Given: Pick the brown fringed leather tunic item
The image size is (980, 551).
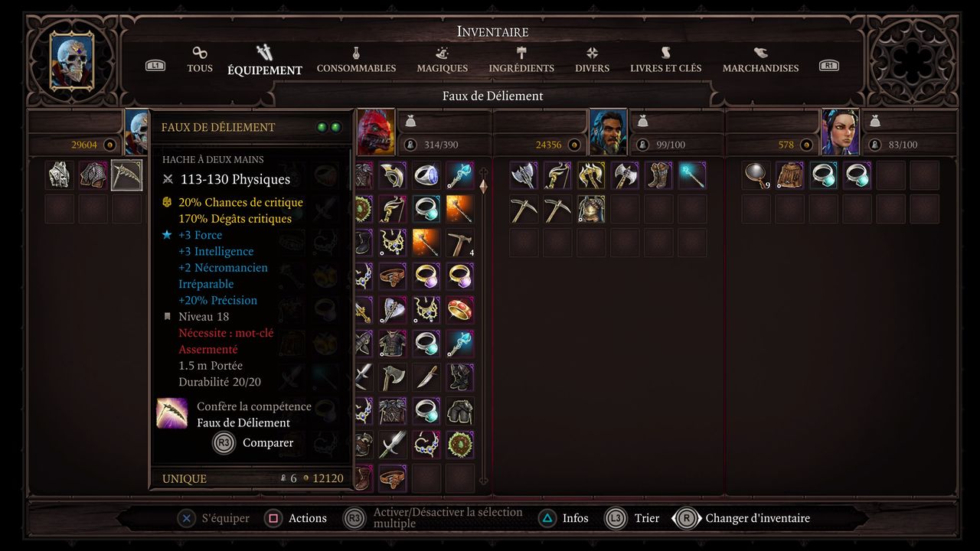Looking at the screenshot, I should pos(790,175).
